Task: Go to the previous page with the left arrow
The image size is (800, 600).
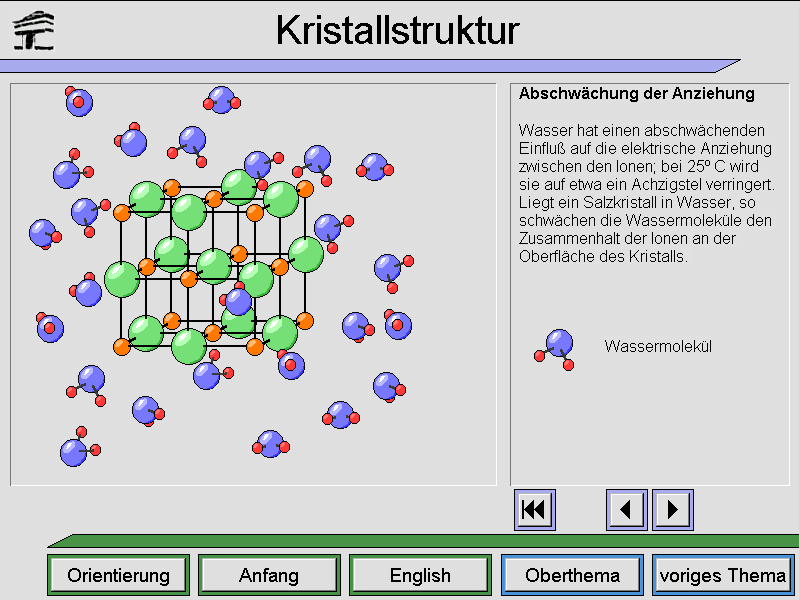Action: click(x=627, y=510)
